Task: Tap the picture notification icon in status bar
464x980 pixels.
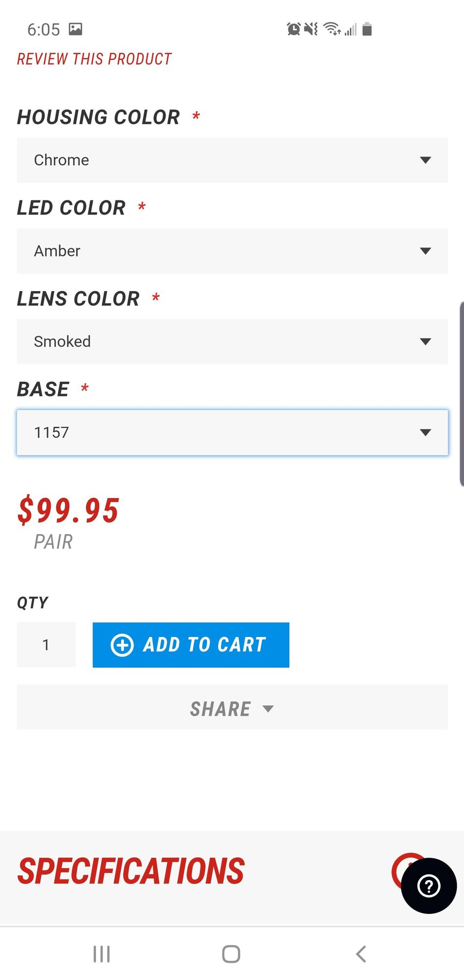Action: pos(75,29)
